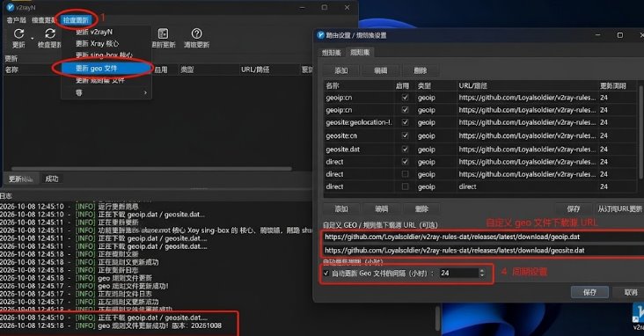Maximize the routing settings dialog
The height and width of the screenshot is (336, 644).
click(x=620, y=35)
